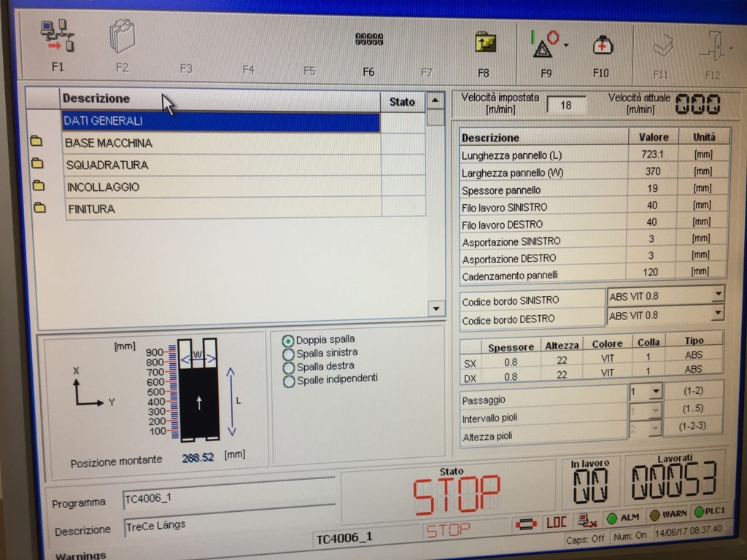Screen dimensions: 747x560
Task: Click the grayed F2 documents icon
Action: click(123, 36)
